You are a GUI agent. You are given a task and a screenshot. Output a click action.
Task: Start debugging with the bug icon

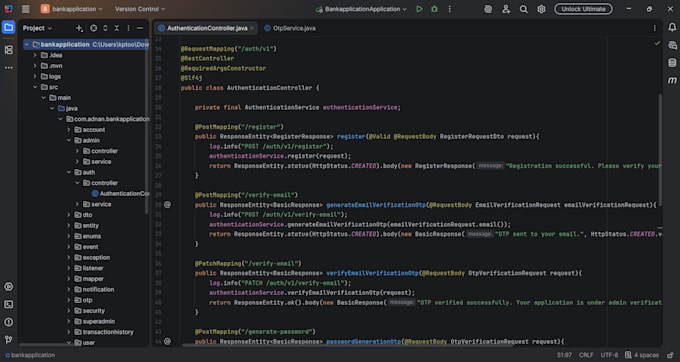(434, 9)
